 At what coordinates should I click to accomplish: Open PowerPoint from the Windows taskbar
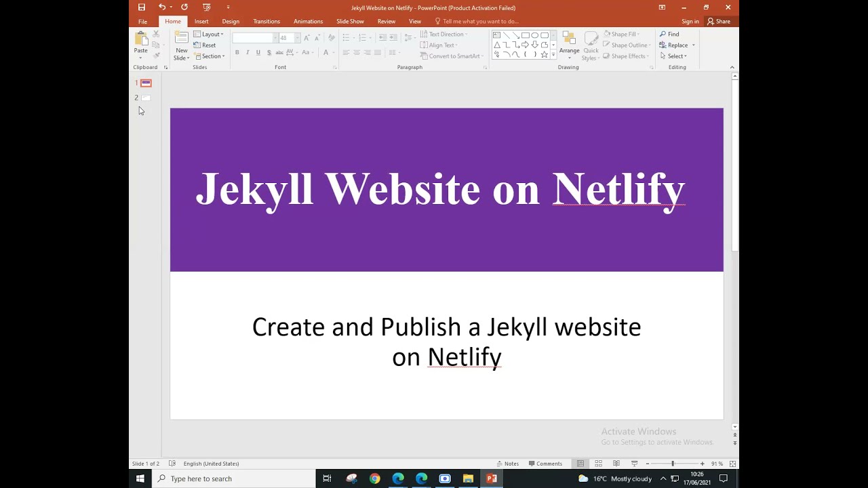click(492, 479)
